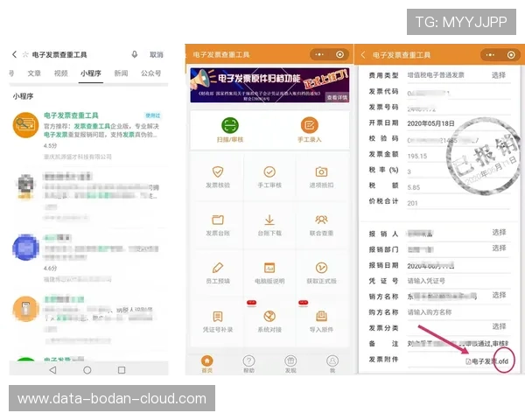Select the 发票金额 value 195.15

[x=417, y=156]
